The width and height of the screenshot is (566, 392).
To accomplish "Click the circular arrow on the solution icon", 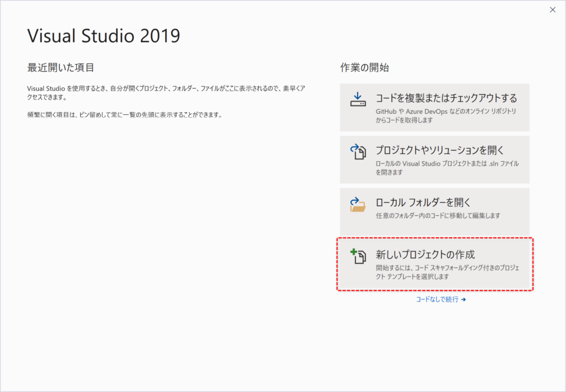I will [354, 147].
